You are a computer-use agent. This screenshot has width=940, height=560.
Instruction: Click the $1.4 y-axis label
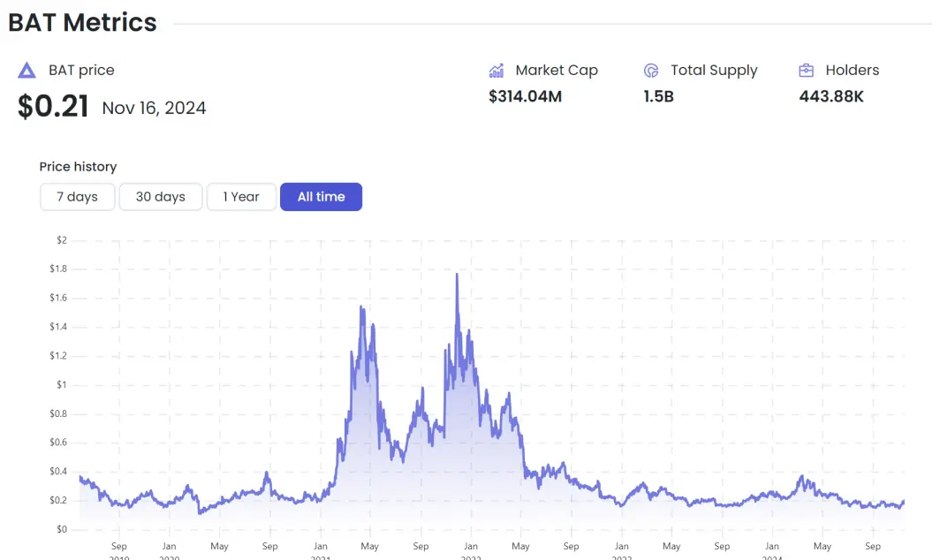[58, 327]
